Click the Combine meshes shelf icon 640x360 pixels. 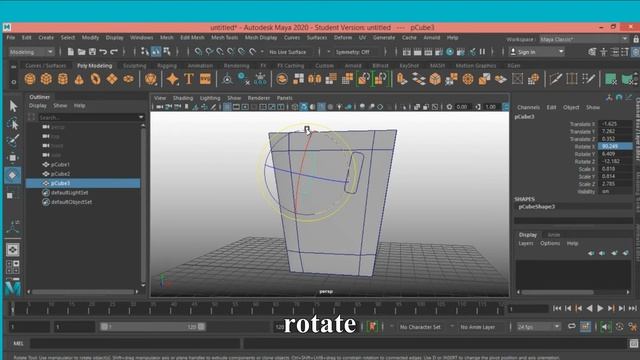(x=282, y=79)
